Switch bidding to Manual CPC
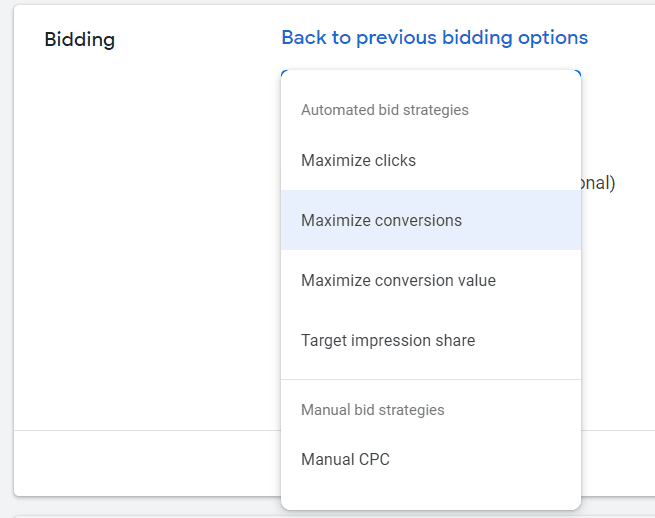655x518 pixels. point(345,460)
